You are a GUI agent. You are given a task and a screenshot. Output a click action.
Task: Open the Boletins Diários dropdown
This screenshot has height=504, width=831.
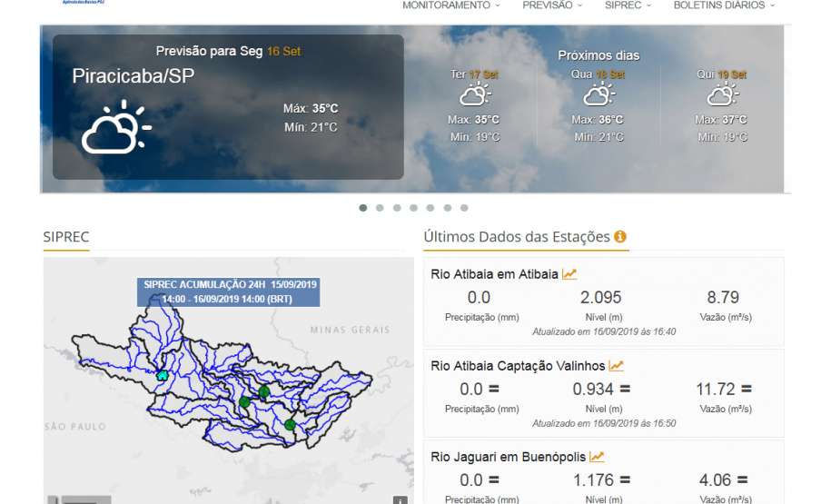tap(724, 5)
